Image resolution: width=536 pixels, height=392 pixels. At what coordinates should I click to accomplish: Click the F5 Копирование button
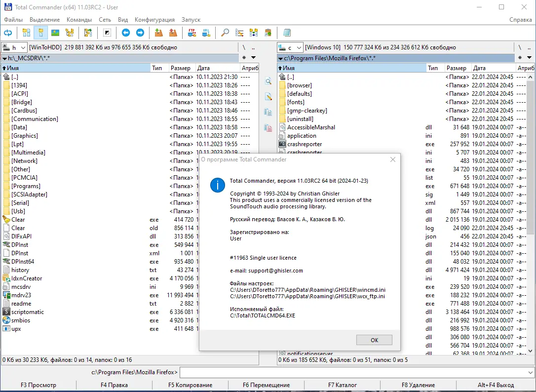190,385
